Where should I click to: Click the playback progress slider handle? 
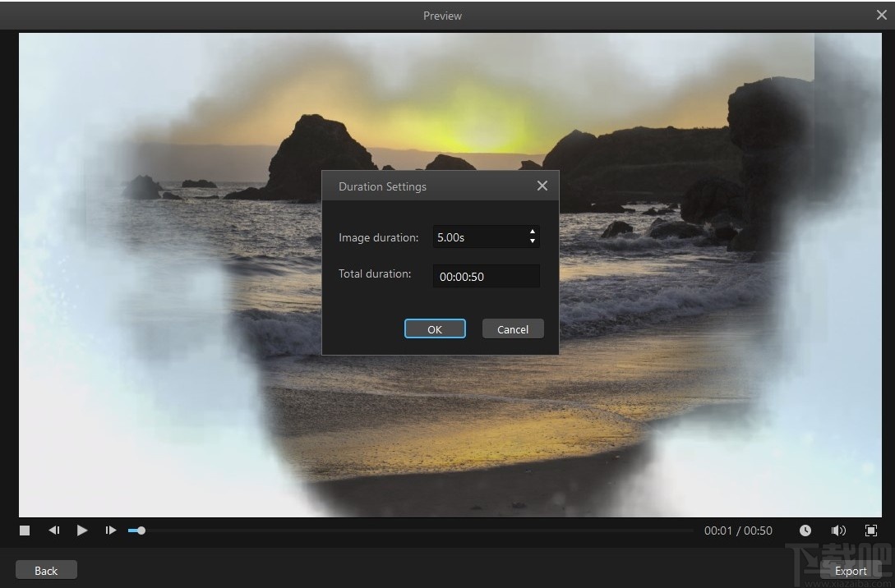click(141, 531)
